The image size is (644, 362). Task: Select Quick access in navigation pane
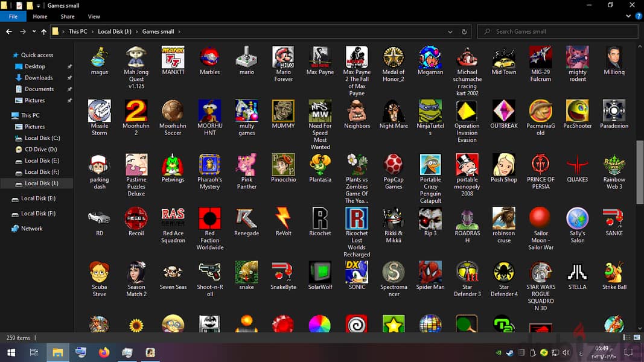pos(37,55)
